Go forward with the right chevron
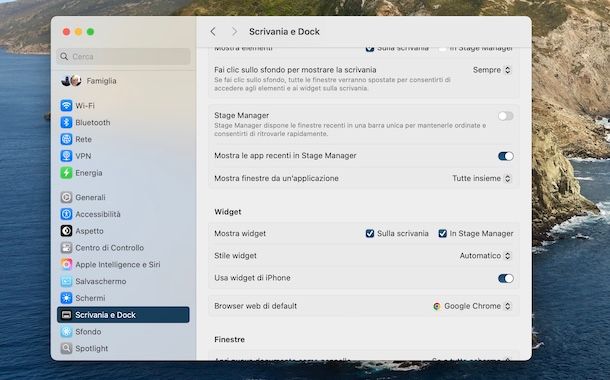 [234, 32]
